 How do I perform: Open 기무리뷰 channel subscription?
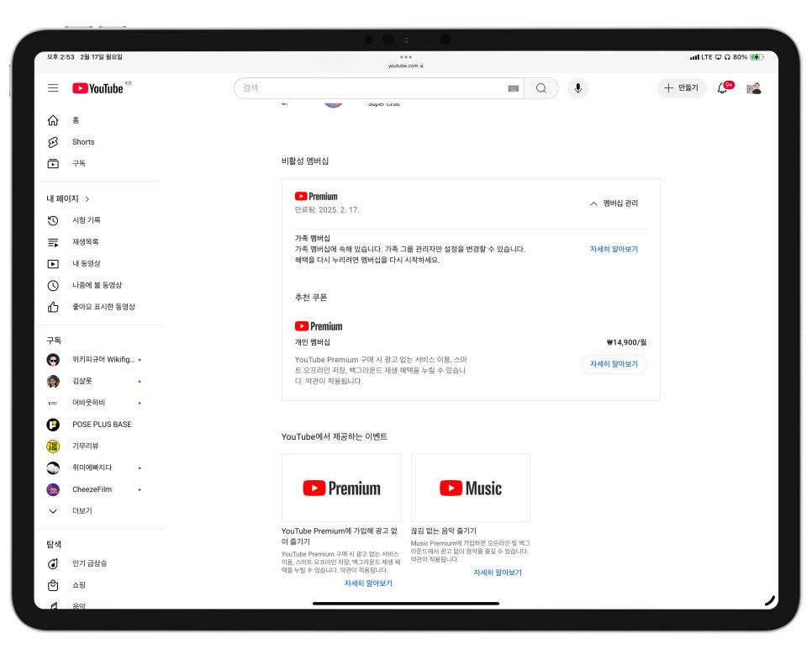pyautogui.click(x=86, y=446)
